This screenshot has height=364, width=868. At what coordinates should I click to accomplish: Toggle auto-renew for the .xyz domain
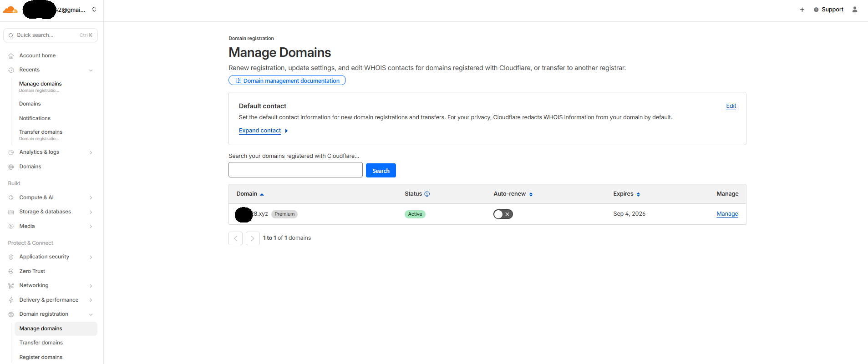[x=503, y=214]
